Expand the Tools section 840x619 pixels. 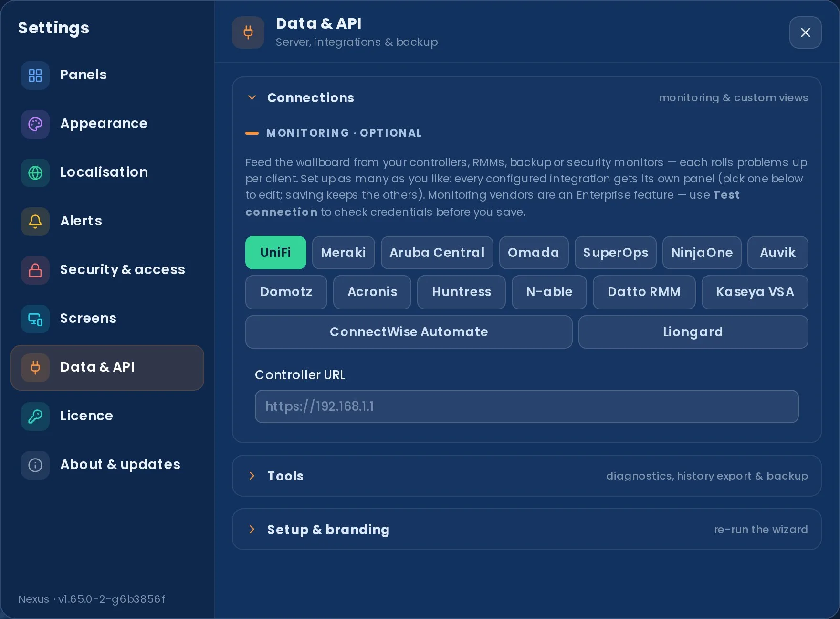(x=526, y=476)
